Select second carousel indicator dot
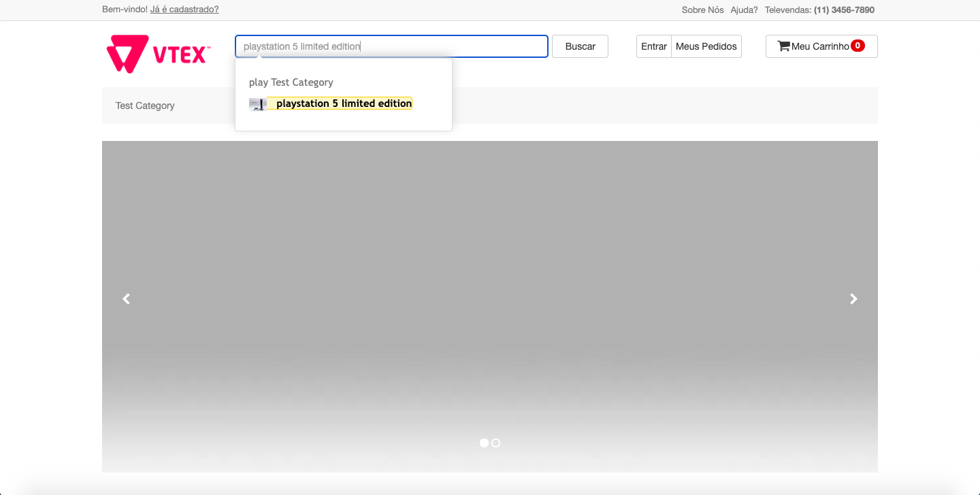The image size is (980, 495). tap(496, 443)
